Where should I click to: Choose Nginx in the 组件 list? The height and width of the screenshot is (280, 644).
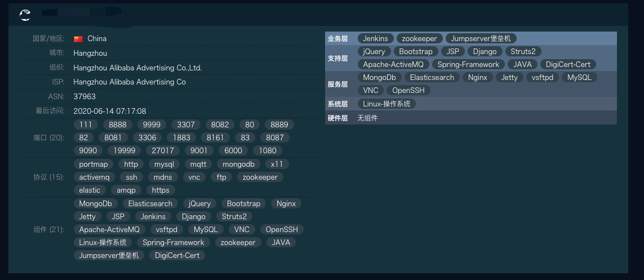pyautogui.click(x=286, y=203)
